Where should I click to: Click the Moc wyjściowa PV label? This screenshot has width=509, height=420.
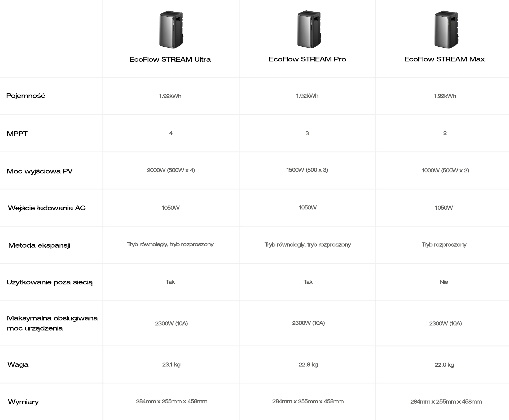(40, 171)
